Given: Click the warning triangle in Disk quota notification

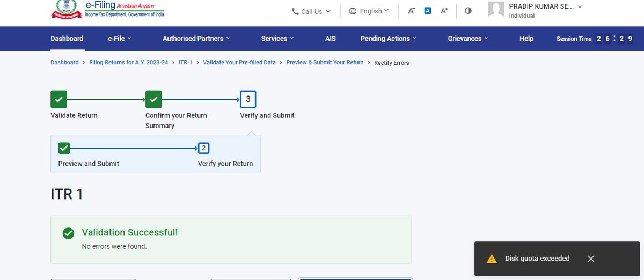Looking at the screenshot, I should 492,259.
